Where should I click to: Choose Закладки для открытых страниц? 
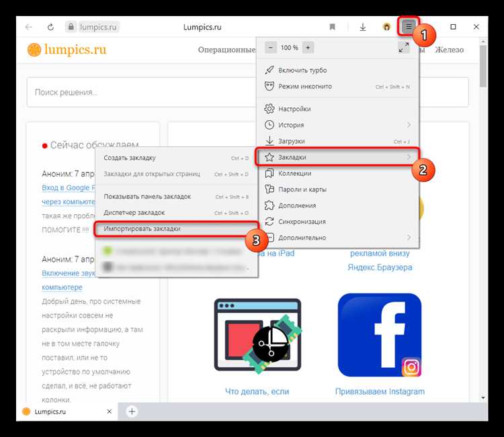pos(177,174)
